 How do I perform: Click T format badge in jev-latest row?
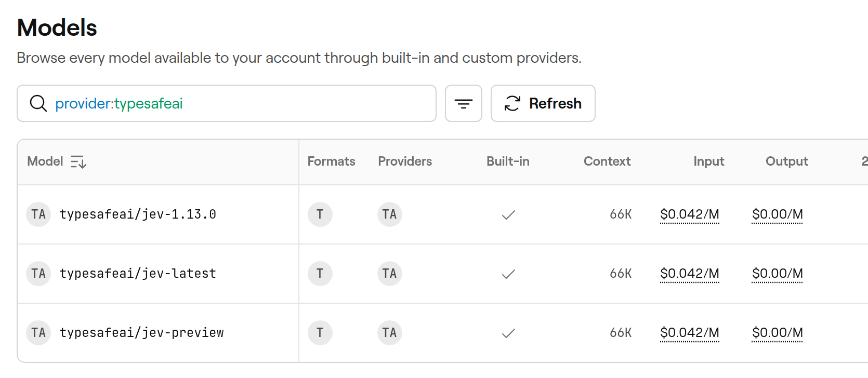click(320, 274)
